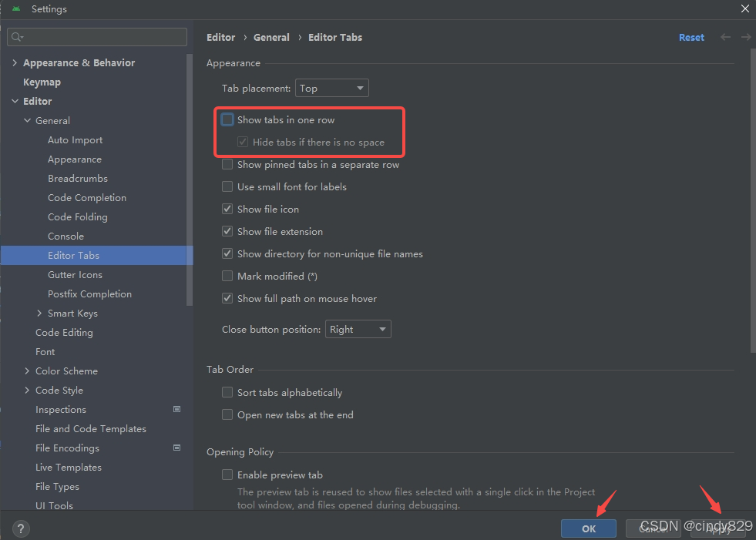Screen dimensions: 756x540
Task: Open Close button position dropdown
Action: point(358,329)
